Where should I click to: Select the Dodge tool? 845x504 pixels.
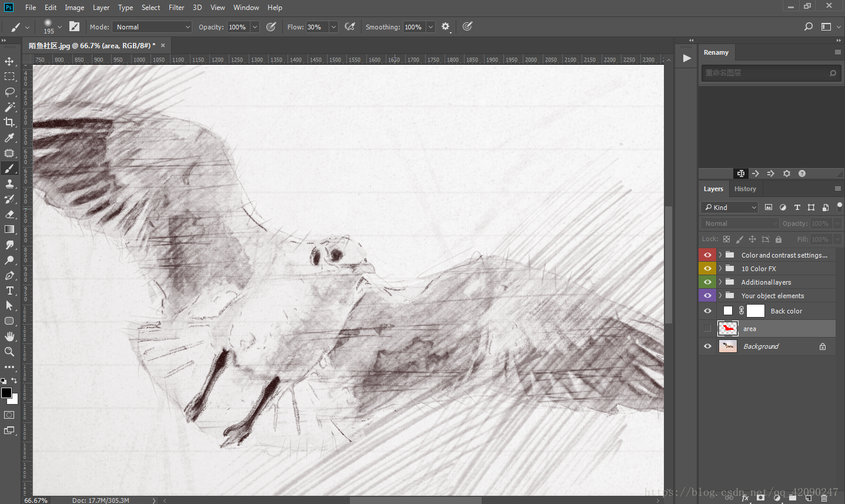[9, 260]
